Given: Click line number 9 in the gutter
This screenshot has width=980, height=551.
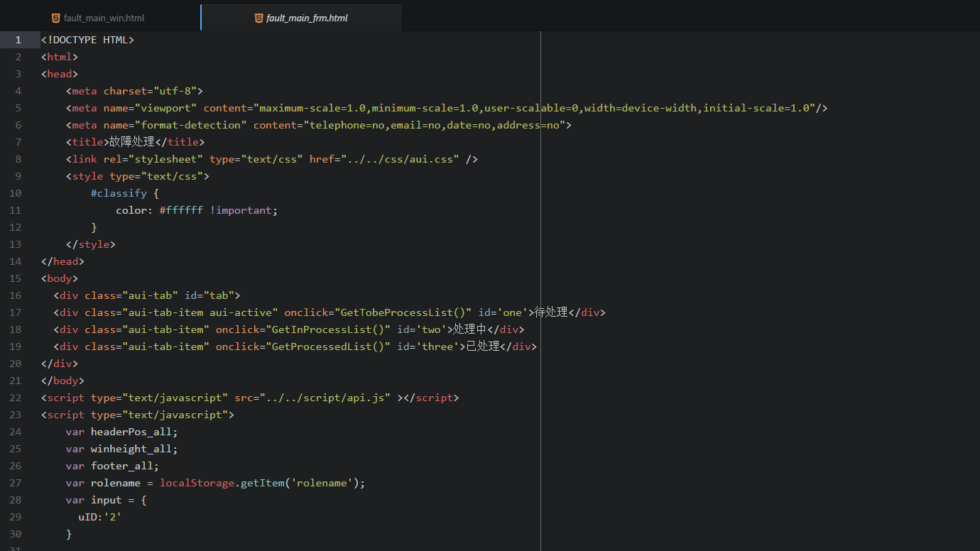Looking at the screenshot, I should click(18, 176).
